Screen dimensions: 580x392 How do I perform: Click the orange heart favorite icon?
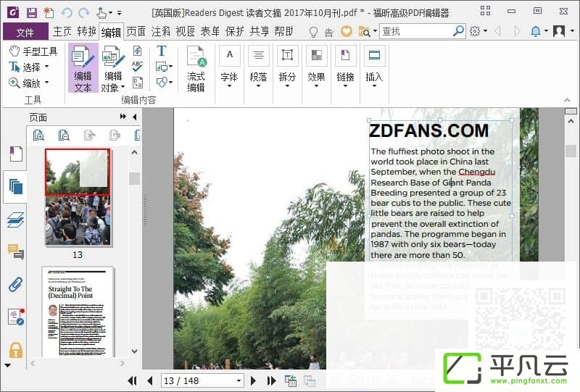click(x=347, y=32)
